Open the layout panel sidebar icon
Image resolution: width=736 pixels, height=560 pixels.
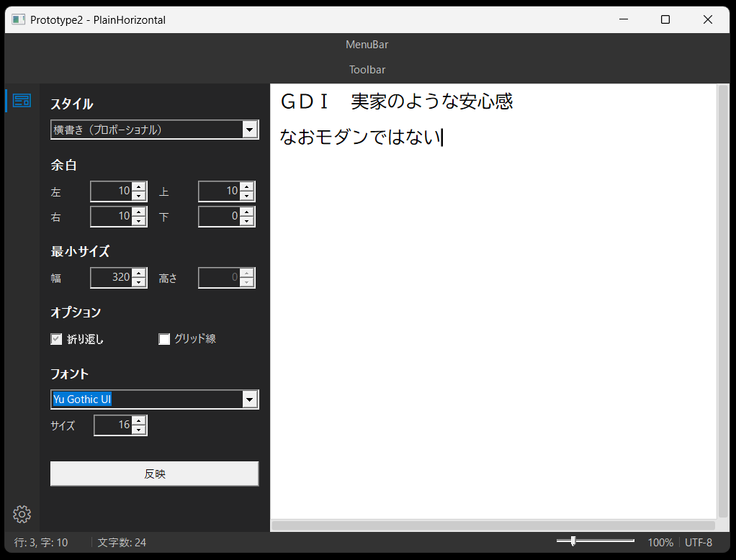click(x=22, y=101)
